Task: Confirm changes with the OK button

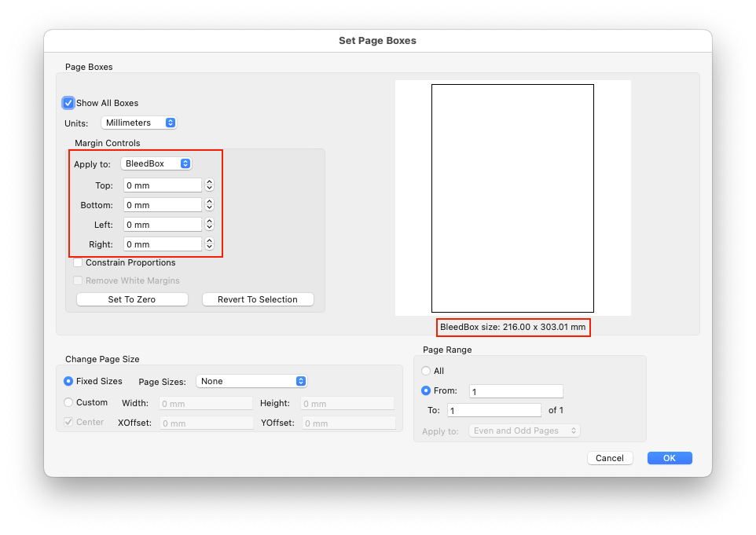Action: tap(669, 458)
